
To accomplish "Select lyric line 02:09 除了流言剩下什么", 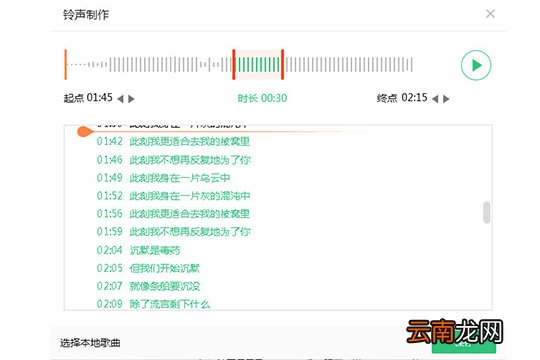I will coord(153,304).
